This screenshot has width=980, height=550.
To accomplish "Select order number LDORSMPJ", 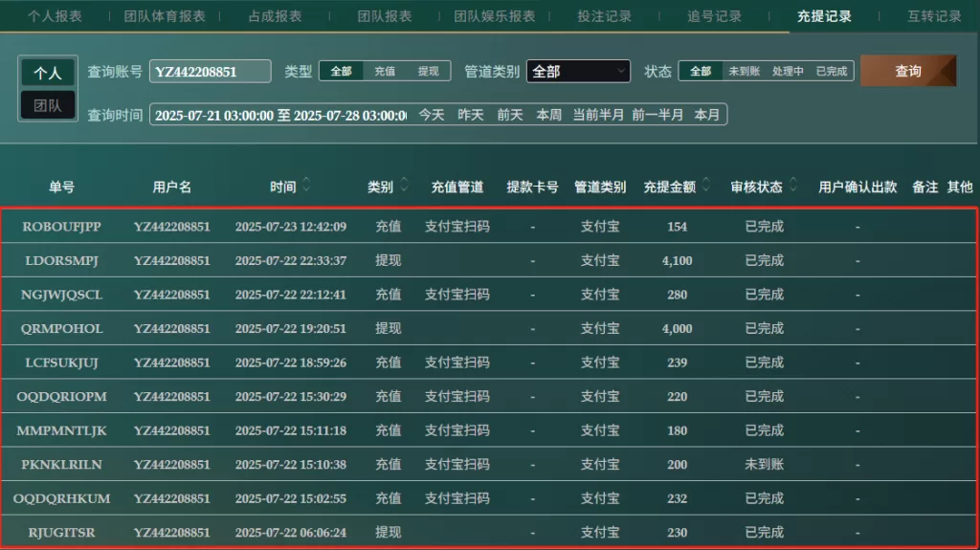I will [x=61, y=260].
